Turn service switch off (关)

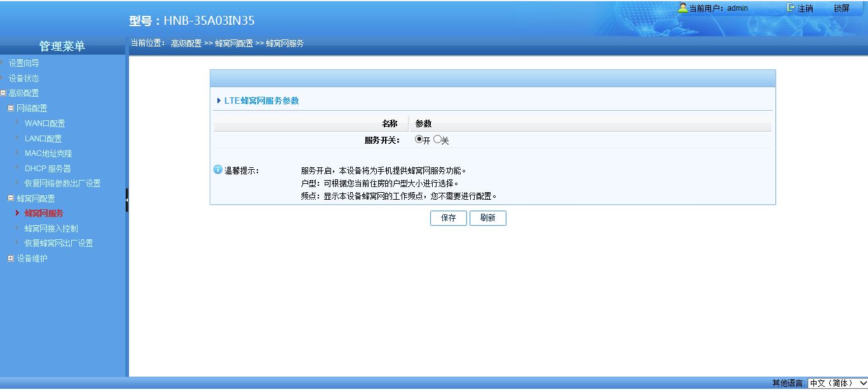(437, 140)
